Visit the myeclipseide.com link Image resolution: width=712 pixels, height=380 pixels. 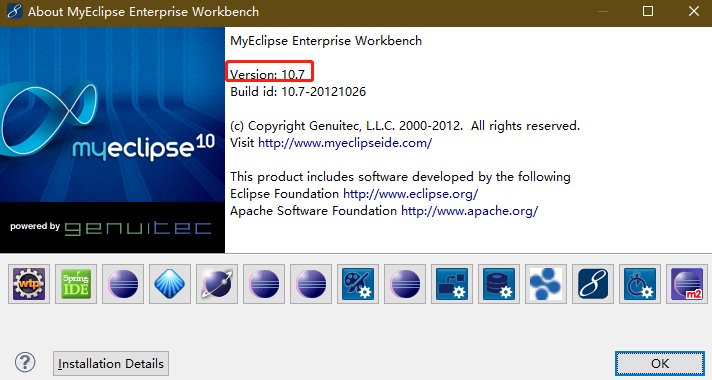[x=345, y=143]
